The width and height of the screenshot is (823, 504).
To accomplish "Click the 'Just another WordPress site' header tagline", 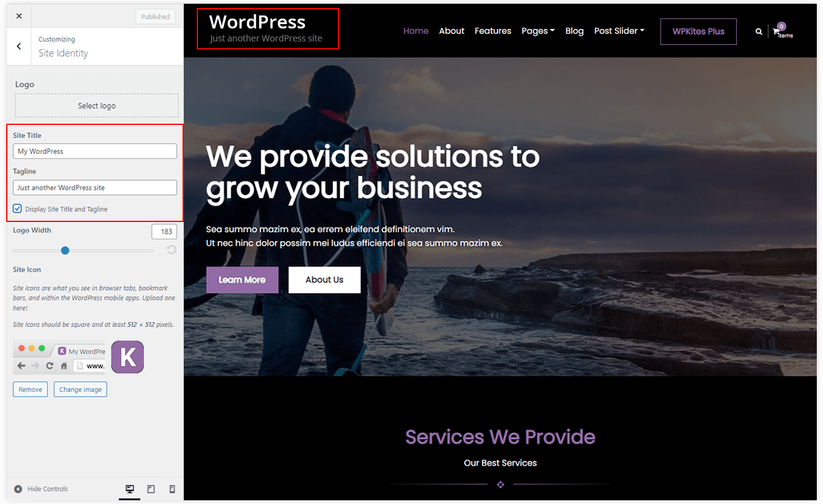I will click(266, 38).
